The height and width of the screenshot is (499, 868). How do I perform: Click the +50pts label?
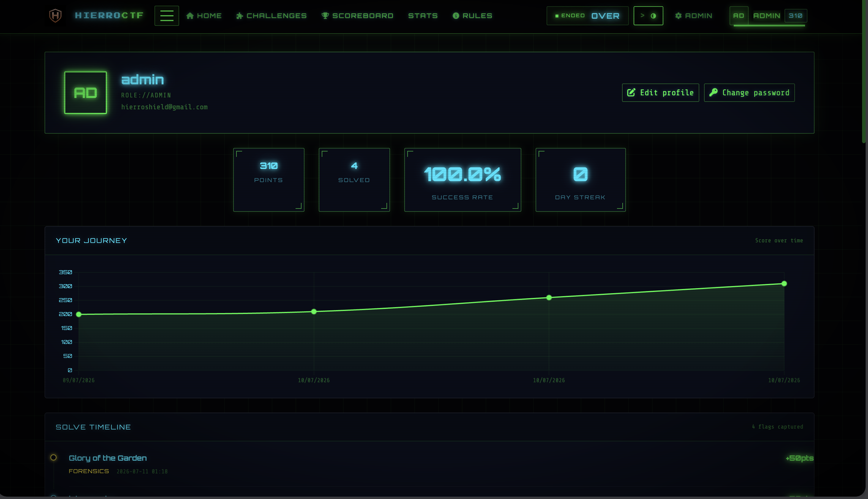pyautogui.click(x=799, y=458)
